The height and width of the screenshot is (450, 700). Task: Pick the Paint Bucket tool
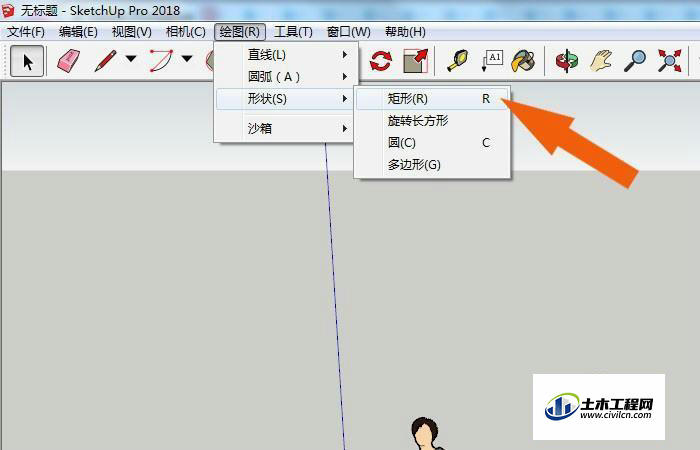tap(523, 61)
